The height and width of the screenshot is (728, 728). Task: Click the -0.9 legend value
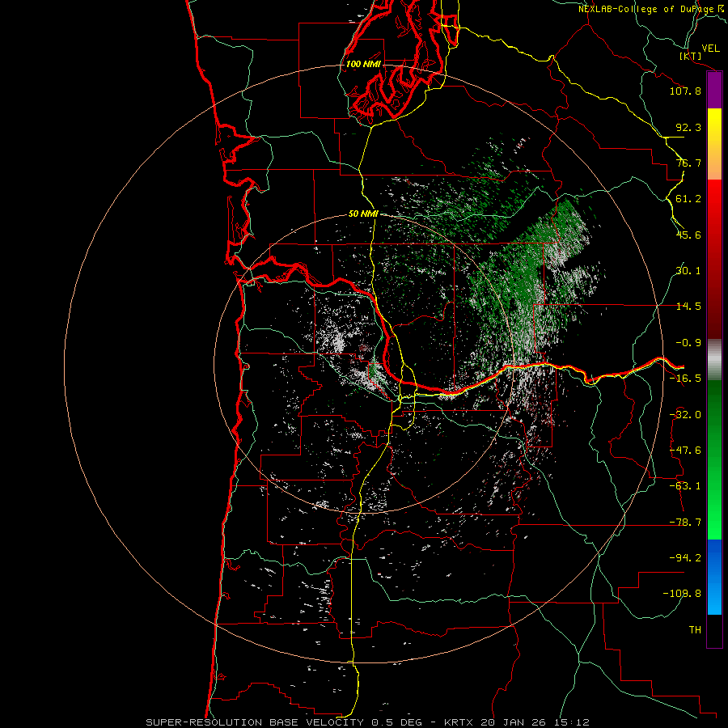point(688,343)
